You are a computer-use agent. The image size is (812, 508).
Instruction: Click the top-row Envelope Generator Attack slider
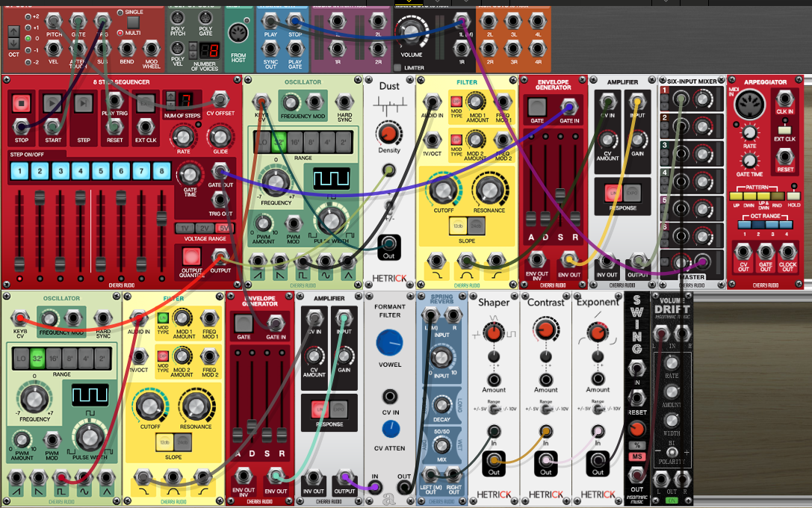coord(531,218)
